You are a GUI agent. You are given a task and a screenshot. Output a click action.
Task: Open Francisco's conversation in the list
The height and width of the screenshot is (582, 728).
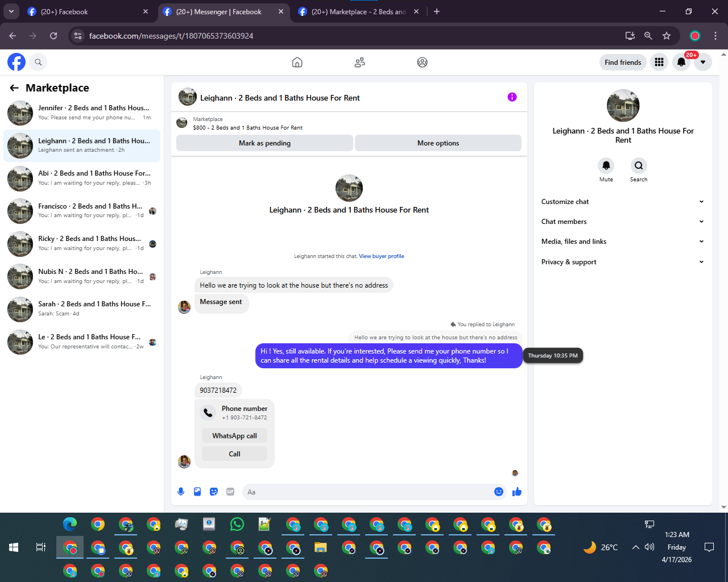pyautogui.click(x=82, y=211)
